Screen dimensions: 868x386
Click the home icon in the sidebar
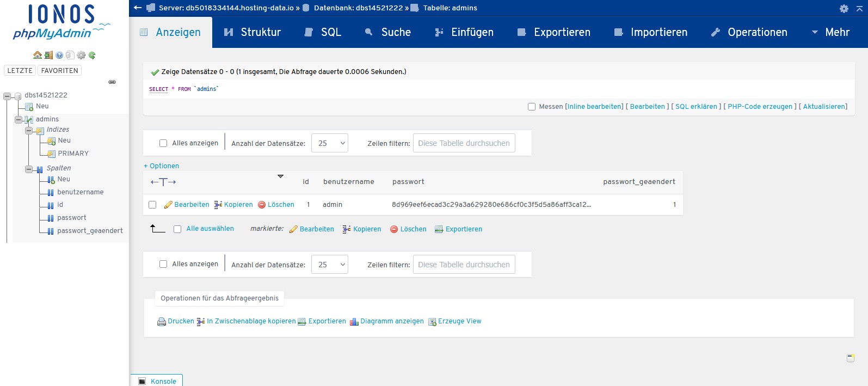point(37,55)
